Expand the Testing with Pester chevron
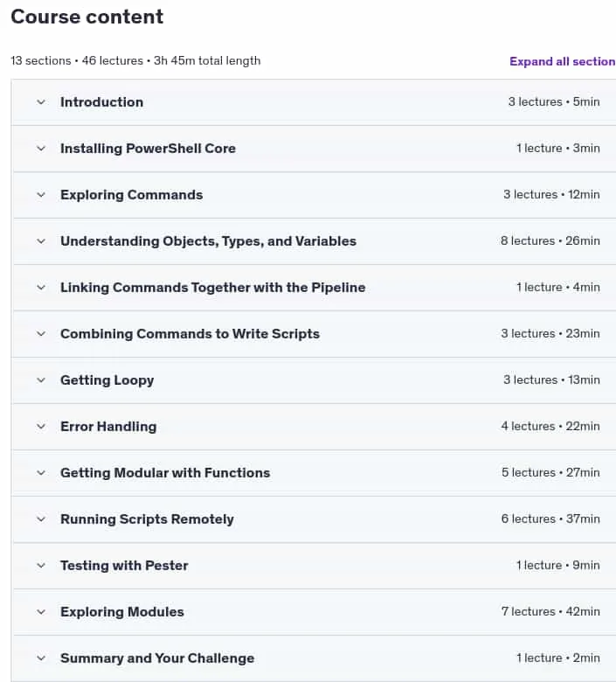The height and width of the screenshot is (682, 616). [x=41, y=566]
